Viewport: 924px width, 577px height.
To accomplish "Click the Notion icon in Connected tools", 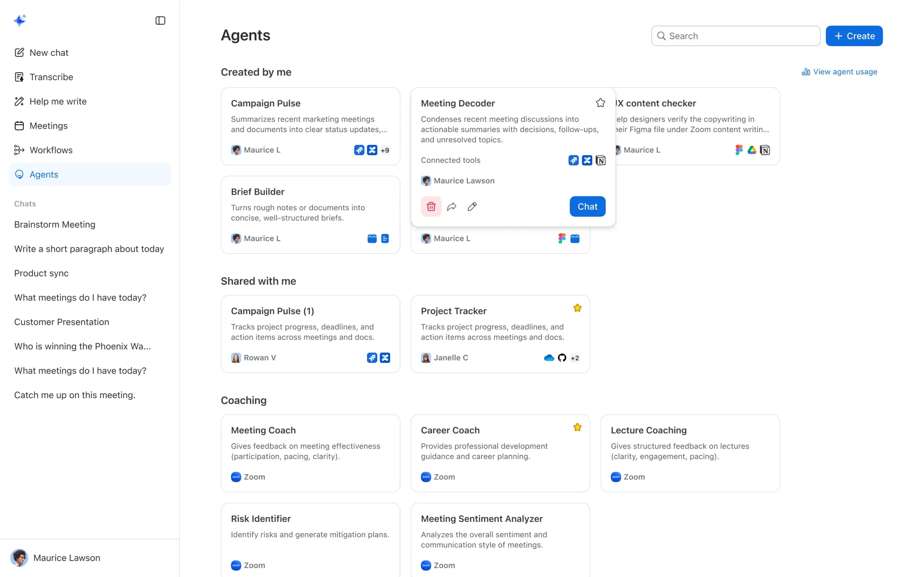I will [601, 160].
